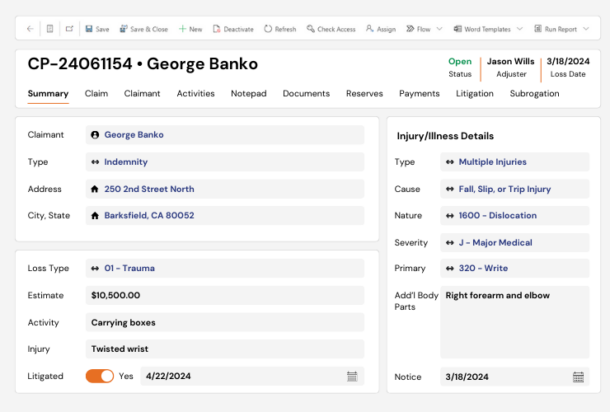
Task: Click the Refresh toolbar icon
Action: (x=280, y=29)
